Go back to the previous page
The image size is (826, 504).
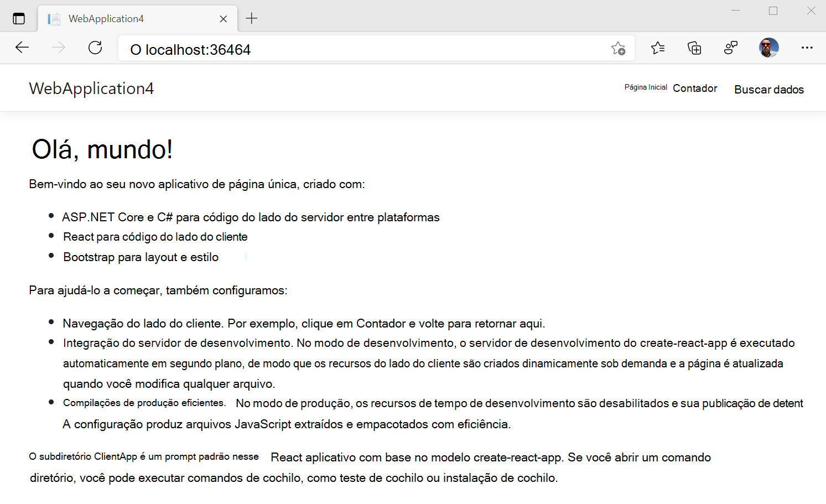click(22, 48)
